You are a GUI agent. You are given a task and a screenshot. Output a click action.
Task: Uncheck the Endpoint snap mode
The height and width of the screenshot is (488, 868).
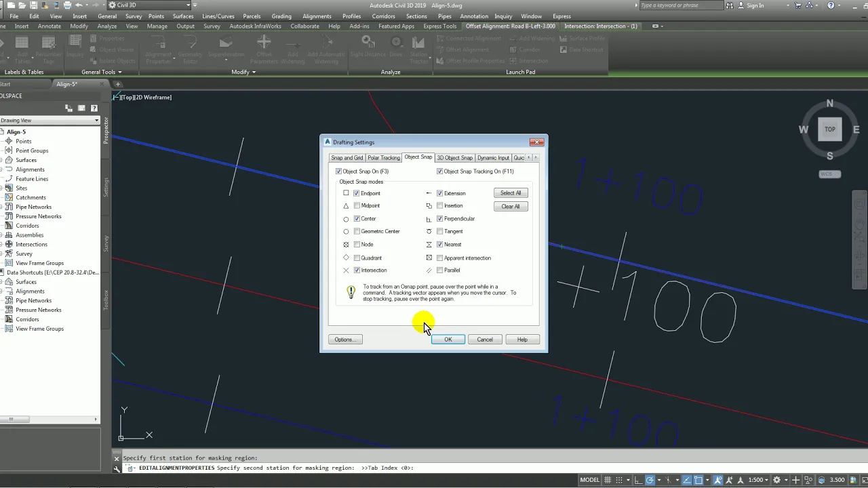(357, 193)
